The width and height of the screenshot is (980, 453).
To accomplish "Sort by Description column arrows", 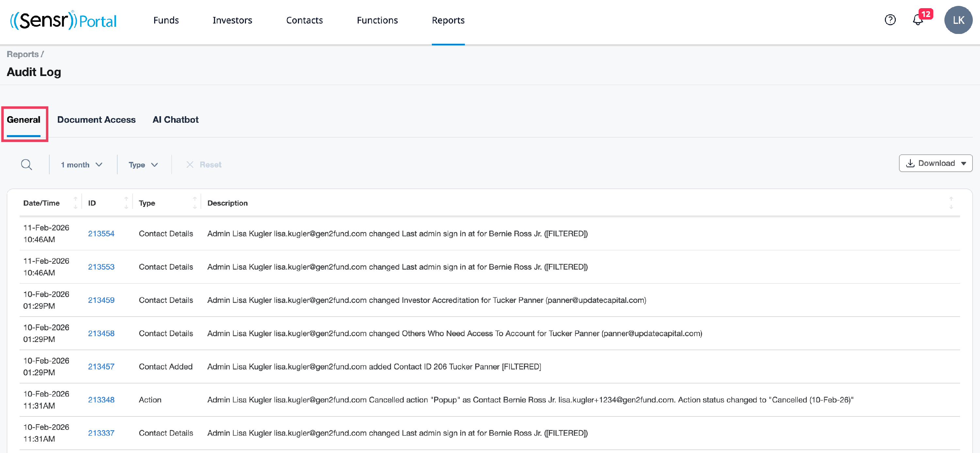I will (951, 203).
